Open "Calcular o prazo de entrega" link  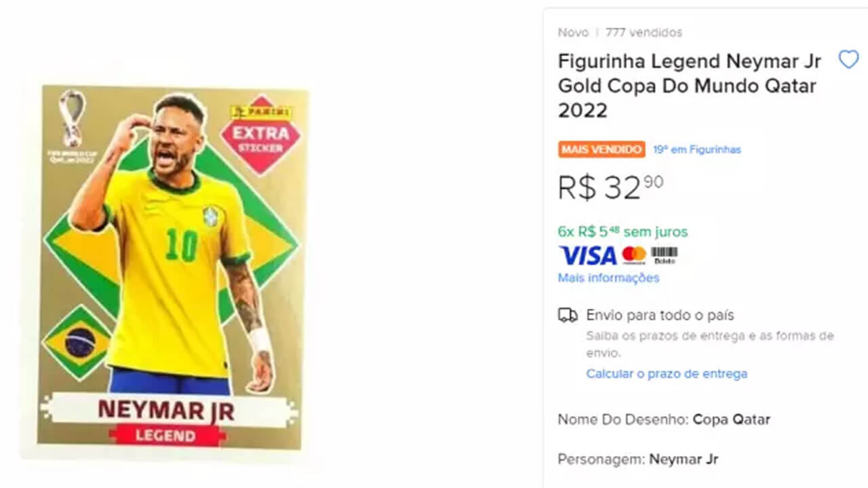[667, 373]
